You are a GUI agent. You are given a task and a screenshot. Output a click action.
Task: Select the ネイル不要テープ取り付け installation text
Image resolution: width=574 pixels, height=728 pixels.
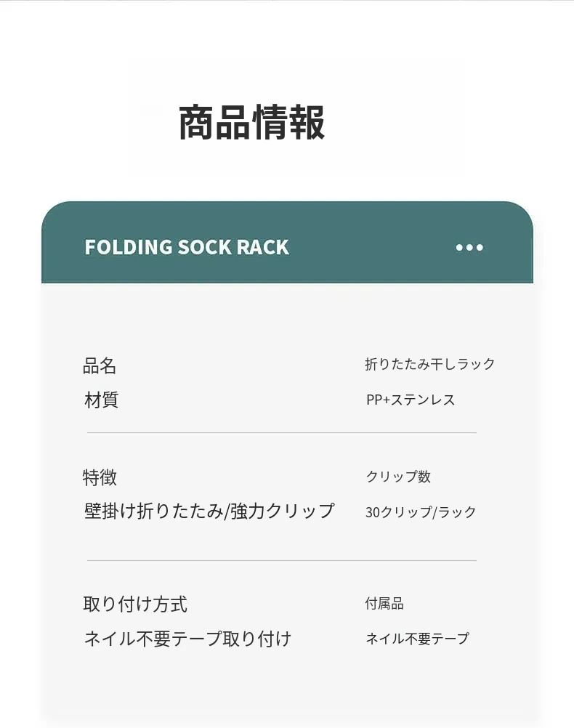pyautogui.click(x=187, y=639)
